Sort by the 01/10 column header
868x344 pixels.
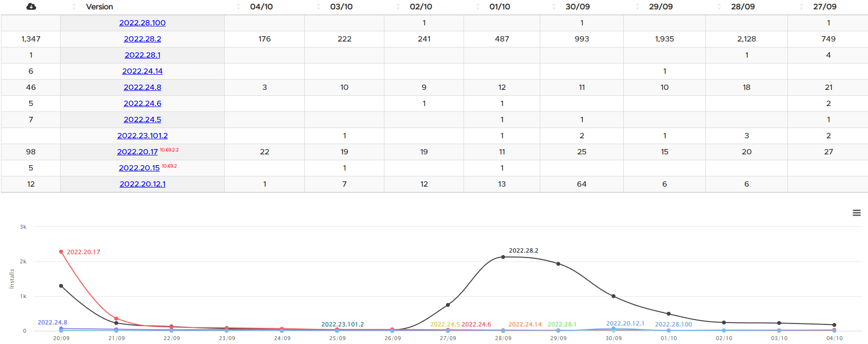click(500, 7)
